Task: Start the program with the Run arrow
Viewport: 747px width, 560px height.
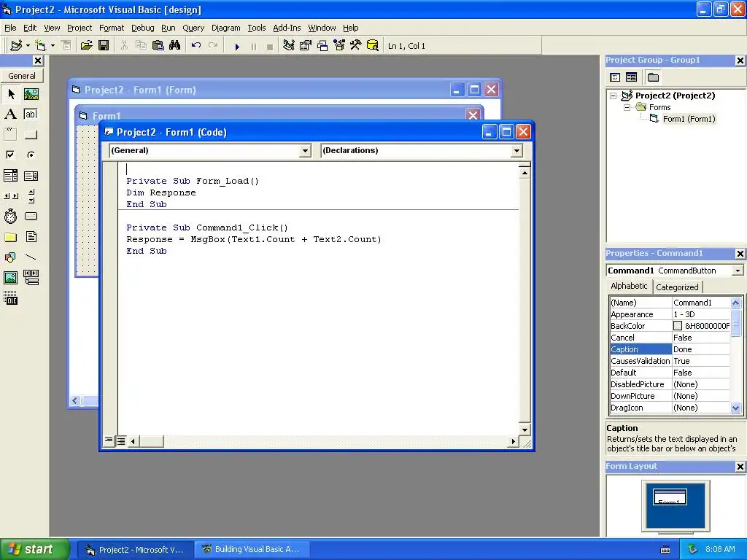Action: click(x=237, y=46)
